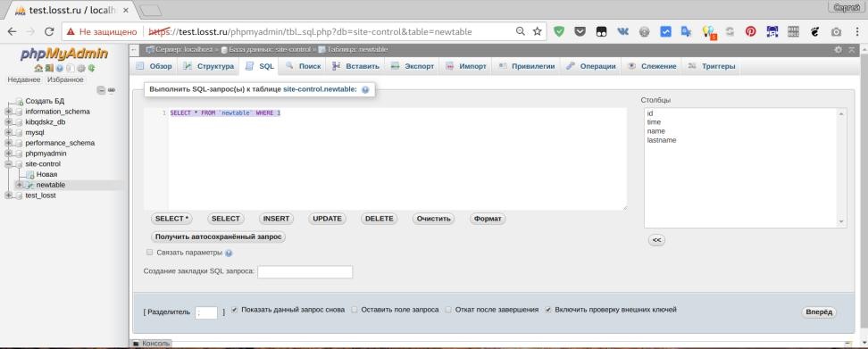This screenshot has height=349, width=868.
Task: Click the Pinterest extension icon
Action: [x=751, y=31]
